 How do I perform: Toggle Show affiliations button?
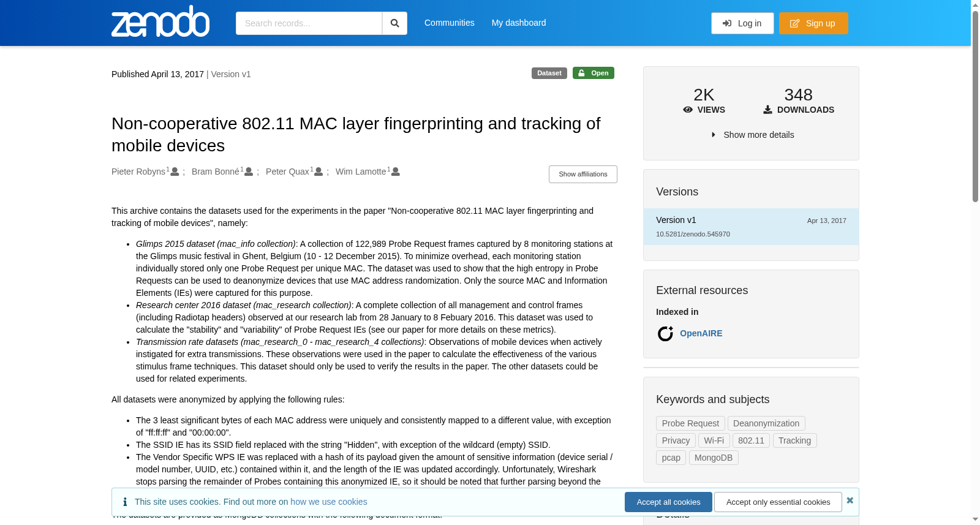(x=583, y=174)
